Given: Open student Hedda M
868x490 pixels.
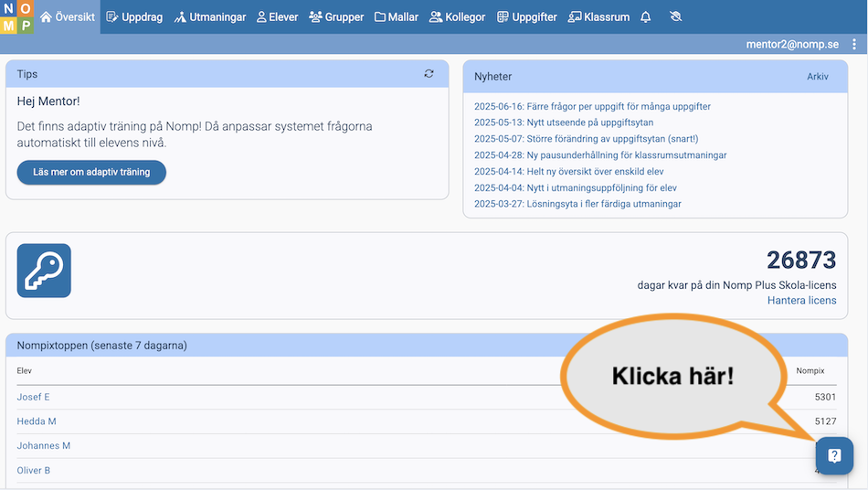Looking at the screenshot, I should coord(37,421).
